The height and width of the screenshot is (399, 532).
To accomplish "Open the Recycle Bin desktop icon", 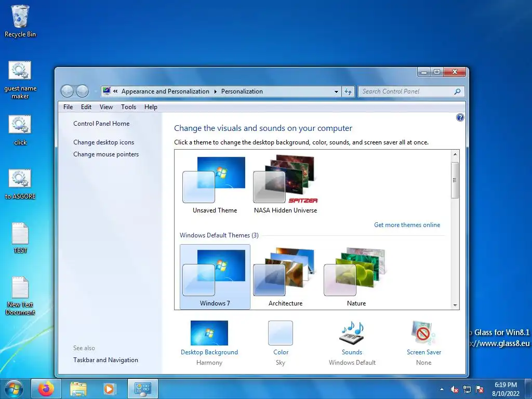I will click(x=20, y=21).
